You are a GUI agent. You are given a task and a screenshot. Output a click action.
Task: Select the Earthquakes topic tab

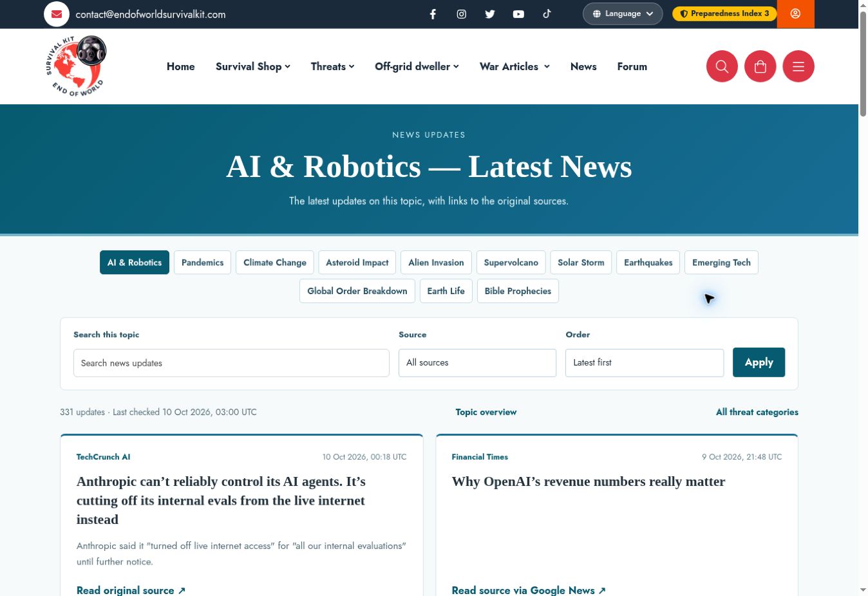pyautogui.click(x=648, y=263)
